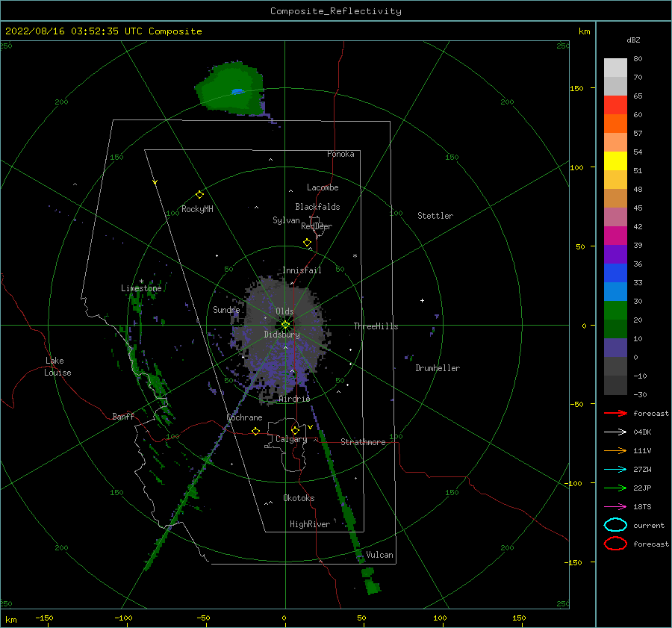Click the magenta 18TS arrow icon
The image size is (672, 628).
615,507
